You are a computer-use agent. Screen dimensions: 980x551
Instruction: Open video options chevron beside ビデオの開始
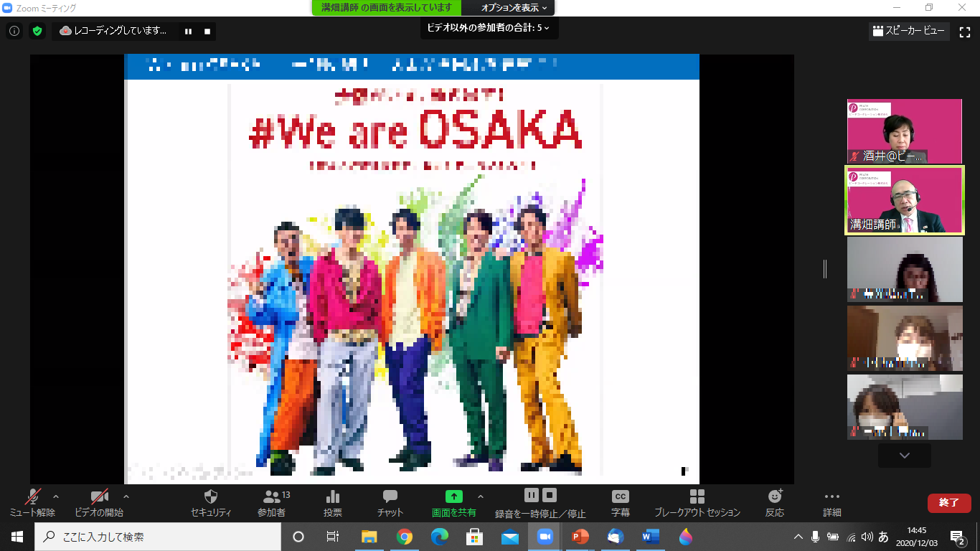click(126, 496)
